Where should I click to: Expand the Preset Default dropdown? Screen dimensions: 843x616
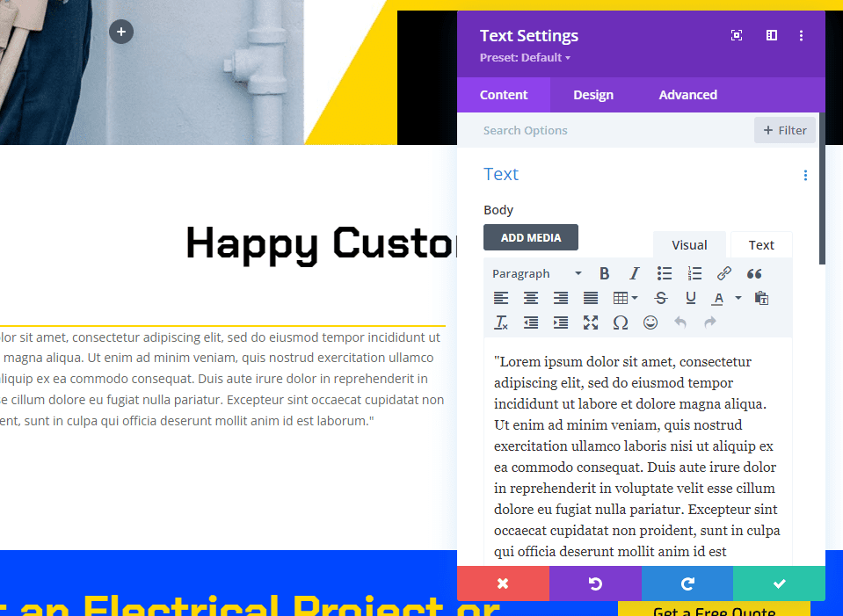(526, 57)
